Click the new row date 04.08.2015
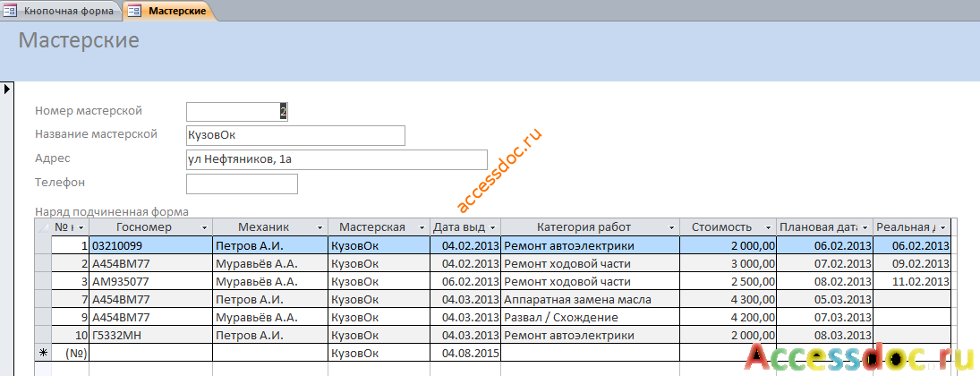The image size is (980, 376). click(465, 353)
